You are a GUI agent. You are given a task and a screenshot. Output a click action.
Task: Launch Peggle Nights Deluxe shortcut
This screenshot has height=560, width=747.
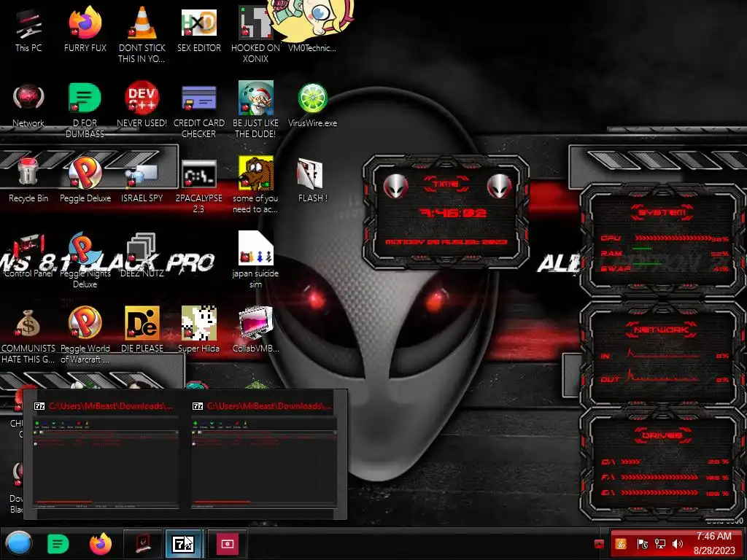(x=85, y=260)
